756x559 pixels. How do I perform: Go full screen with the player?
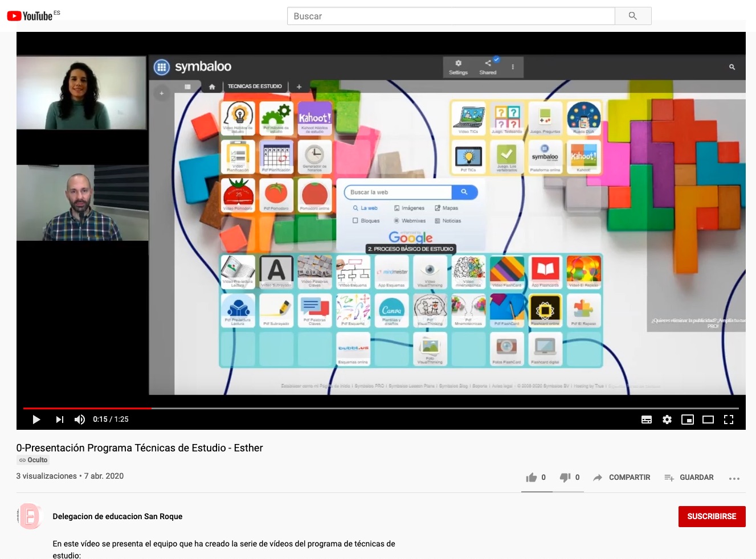tap(729, 420)
